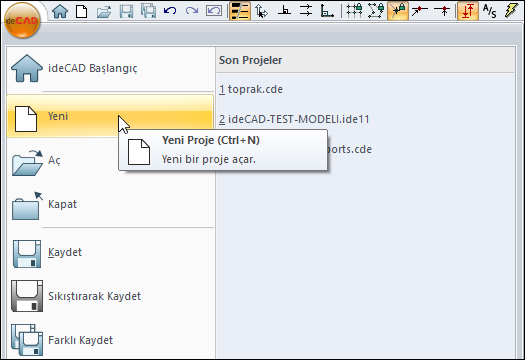Click the floppy icon beside Kaydet
This screenshot has height=360, width=525.
[x=27, y=254]
